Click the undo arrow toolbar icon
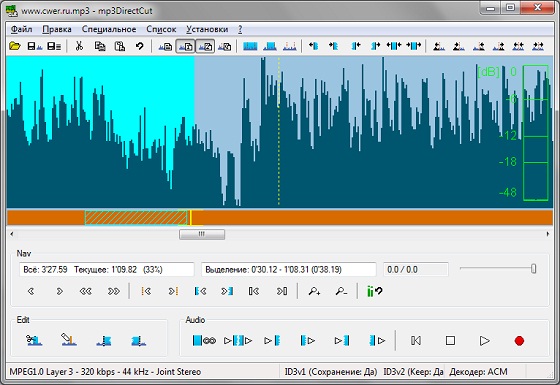The height and width of the screenshot is (385, 560). pyautogui.click(x=139, y=46)
